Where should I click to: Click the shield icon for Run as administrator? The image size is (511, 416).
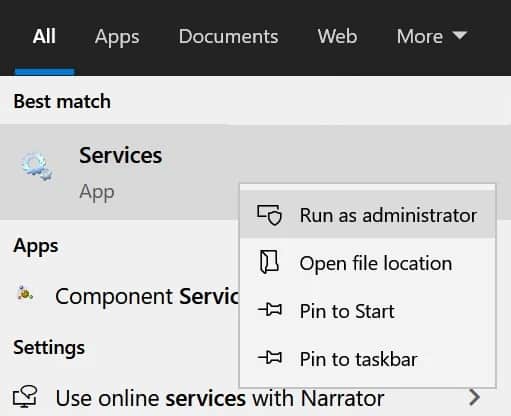(x=269, y=215)
